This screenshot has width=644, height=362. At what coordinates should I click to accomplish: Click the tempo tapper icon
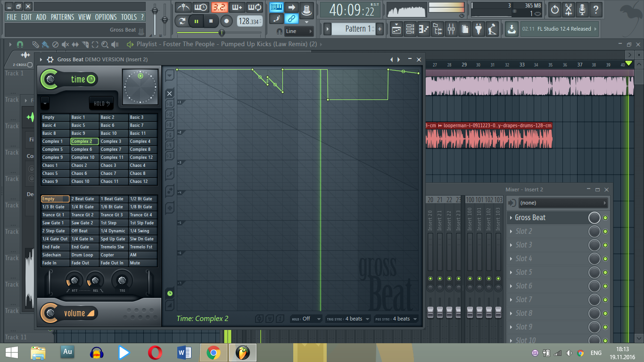tap(492, 29)
